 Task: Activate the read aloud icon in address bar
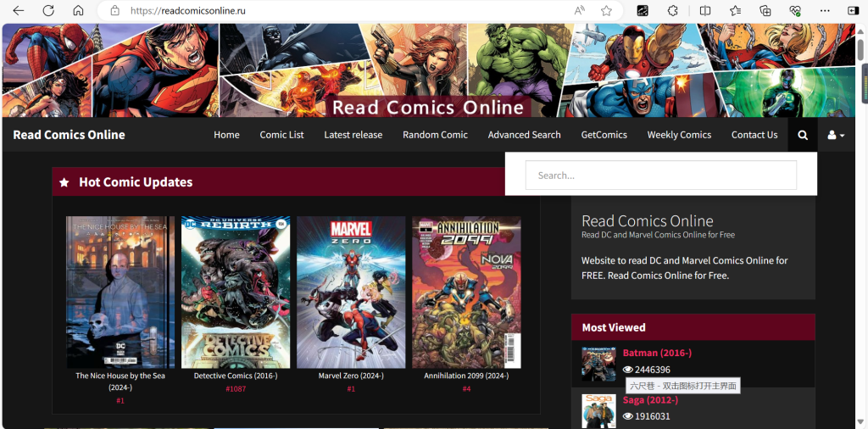pos(579,10)
